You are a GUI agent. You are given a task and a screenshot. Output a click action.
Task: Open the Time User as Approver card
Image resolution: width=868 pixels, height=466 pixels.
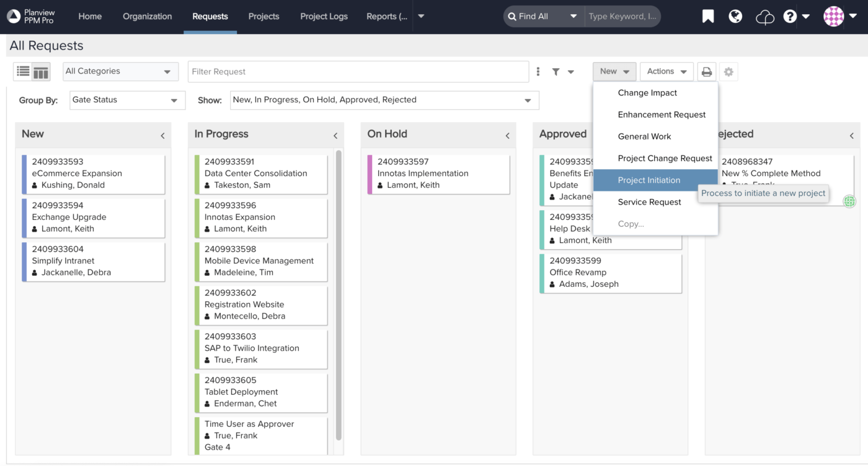coord(261,436)
